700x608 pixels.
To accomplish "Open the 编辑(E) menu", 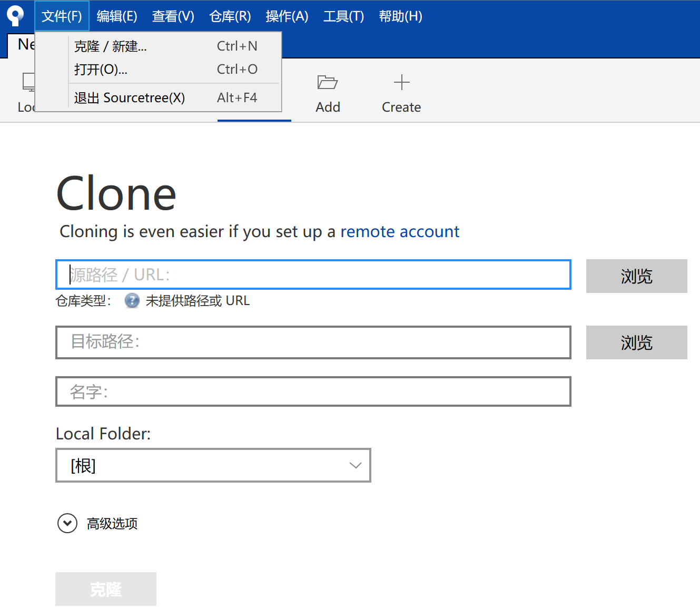I will [117, 16].
